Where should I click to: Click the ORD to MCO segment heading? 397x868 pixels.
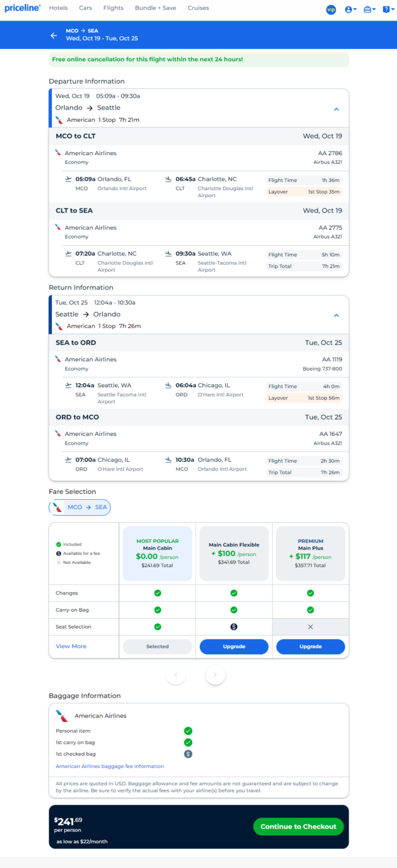tap(77, 417)
